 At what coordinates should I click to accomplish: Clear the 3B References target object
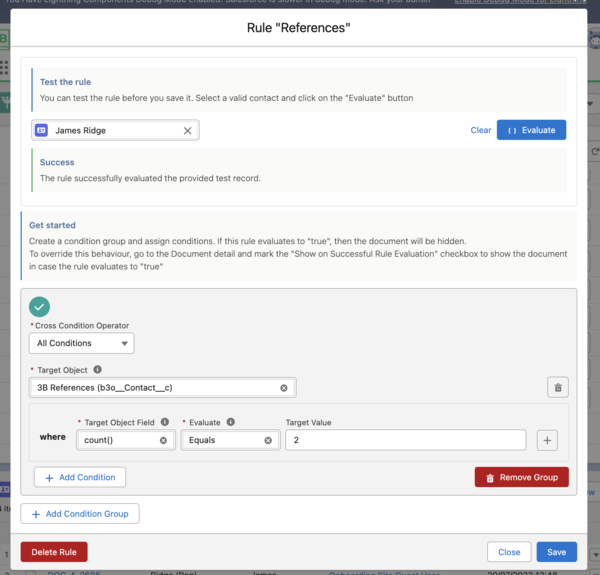283,388
